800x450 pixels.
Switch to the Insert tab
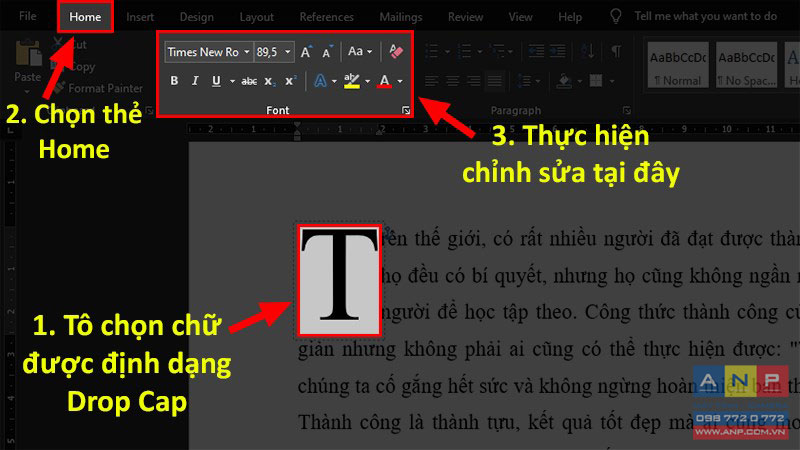point(140,17)
